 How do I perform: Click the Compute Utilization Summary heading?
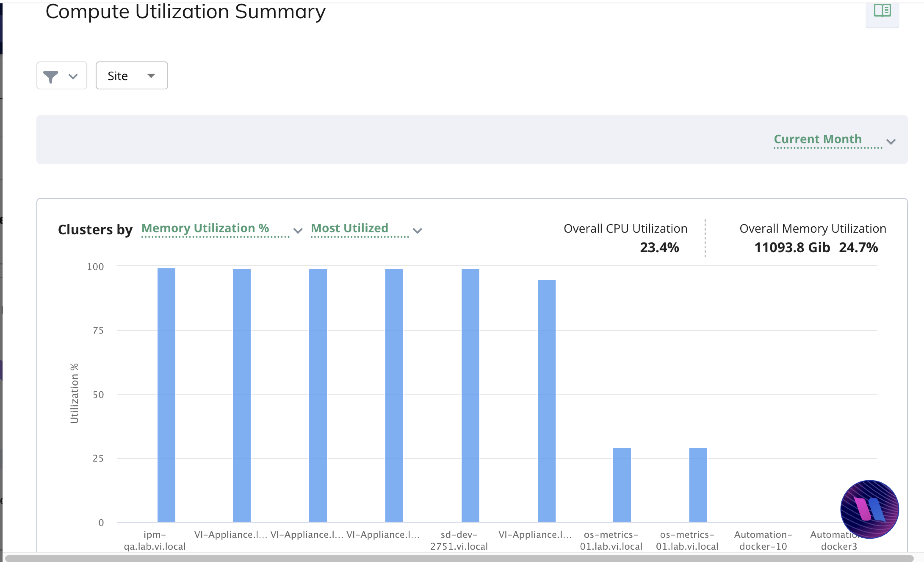[x=185, y=12]
